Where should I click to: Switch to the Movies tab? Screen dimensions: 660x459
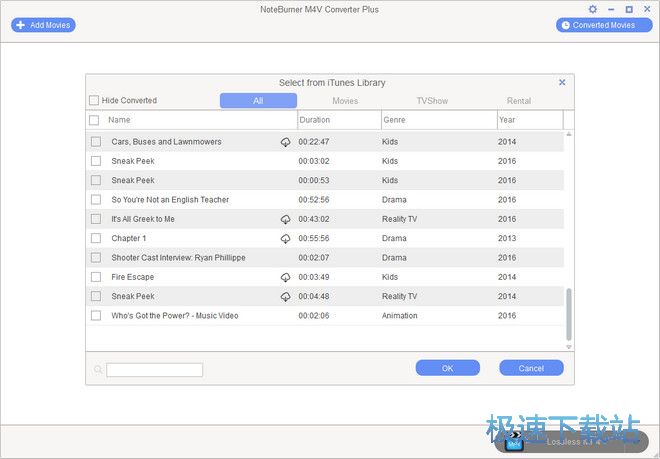[345, 101]
